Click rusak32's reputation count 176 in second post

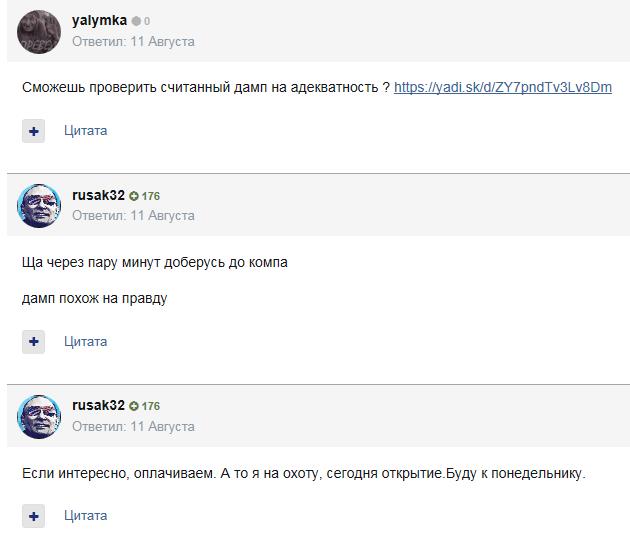[151, 196]
